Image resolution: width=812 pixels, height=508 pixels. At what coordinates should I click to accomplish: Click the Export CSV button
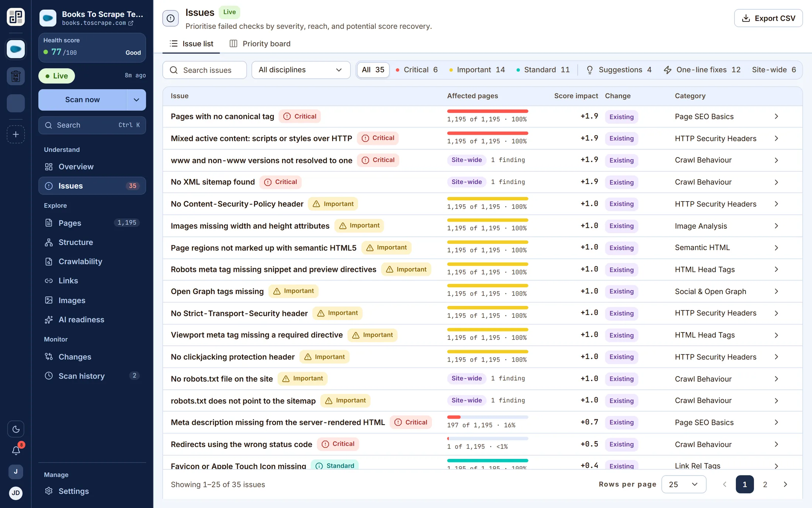(x=768, y=18)
